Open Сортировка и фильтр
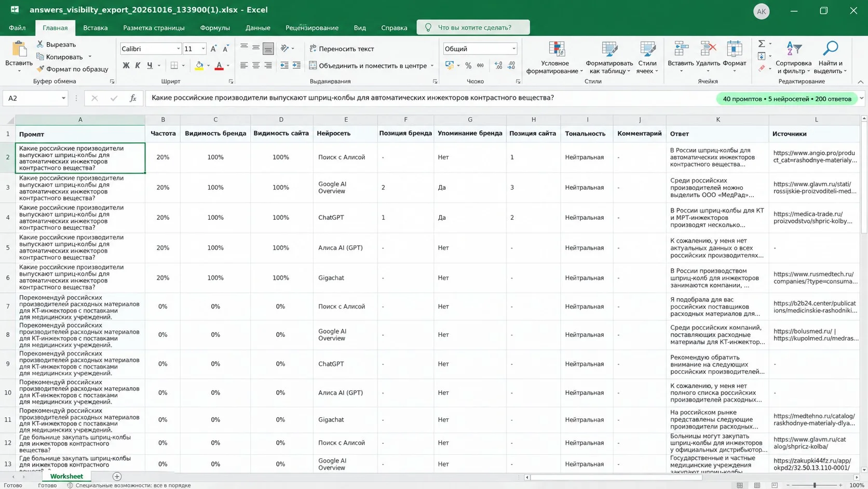Screen dimensions: 868x489 tap(793, 58)
